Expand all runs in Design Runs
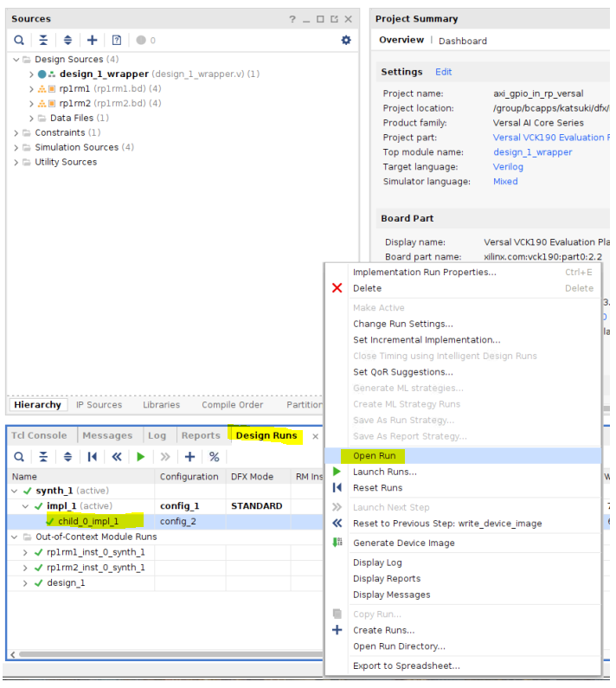 point(67,457)
